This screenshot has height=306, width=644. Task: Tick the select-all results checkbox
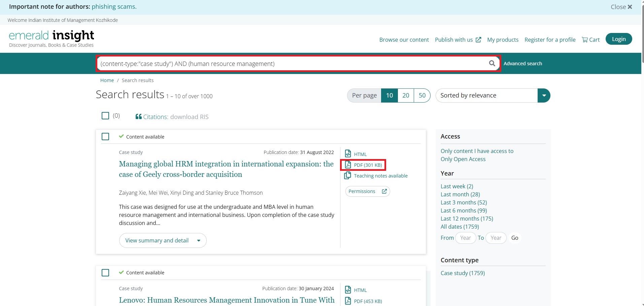click(105, 116)
